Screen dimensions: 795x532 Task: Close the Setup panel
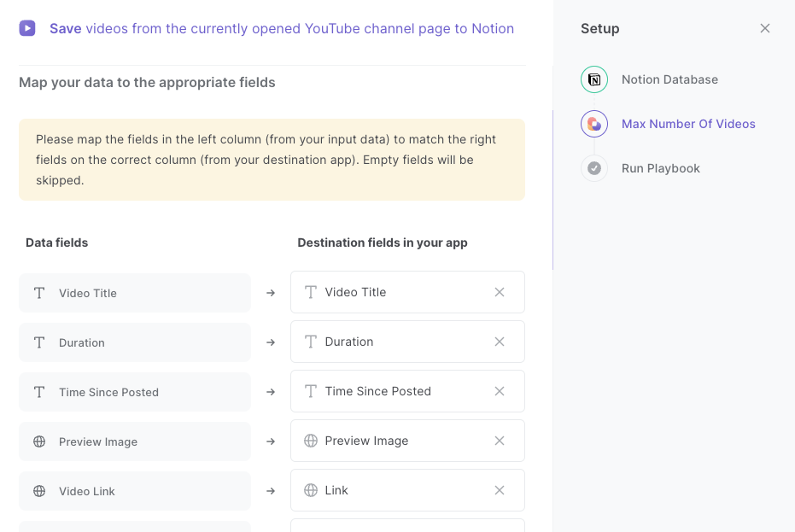tap(765, 28)
